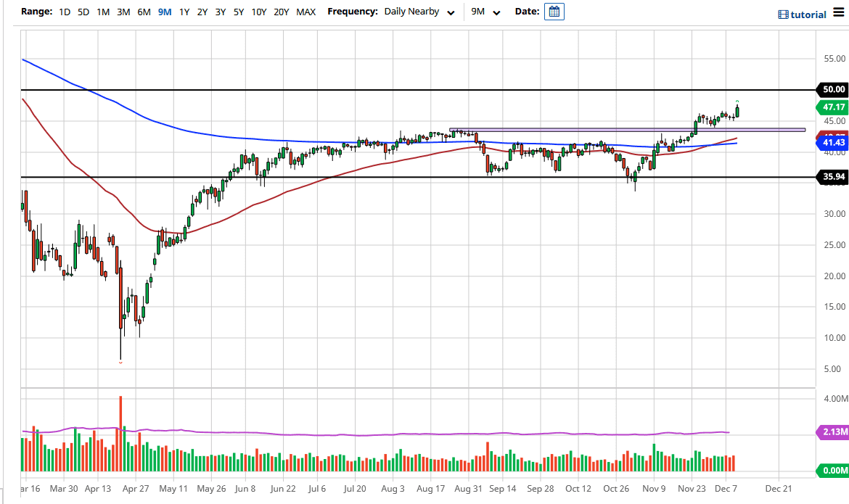
Task: Open the hamburger menu at top right
Action: tap(839, 14)
